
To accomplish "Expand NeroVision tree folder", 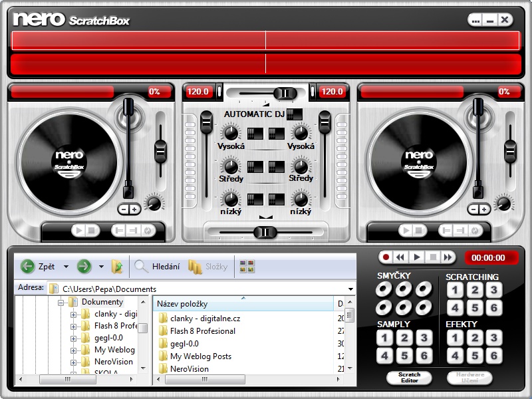I will pyautogui.click(x=73, y=362).
